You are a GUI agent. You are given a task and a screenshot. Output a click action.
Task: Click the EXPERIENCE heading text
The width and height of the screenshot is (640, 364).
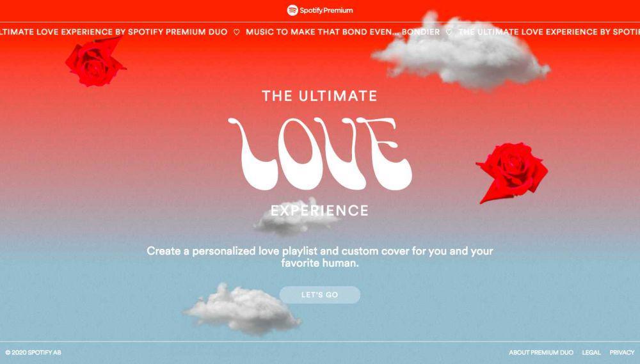[x=319, y=210]
